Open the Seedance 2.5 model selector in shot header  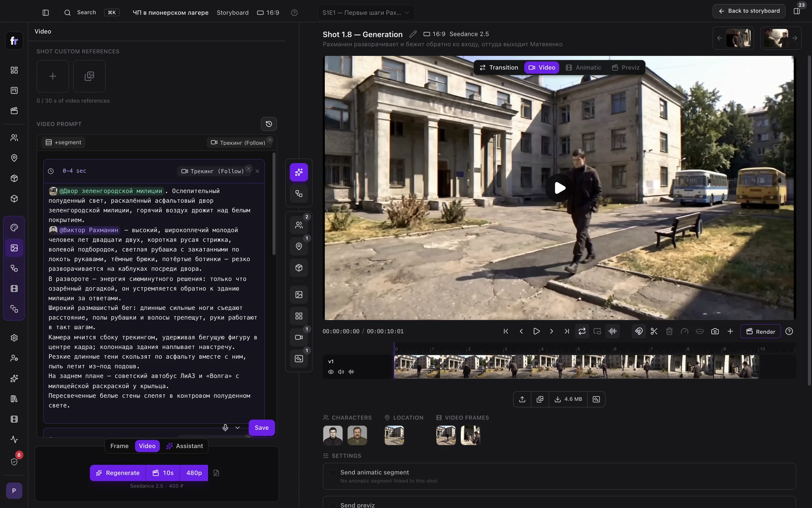(x=469, y=34)
